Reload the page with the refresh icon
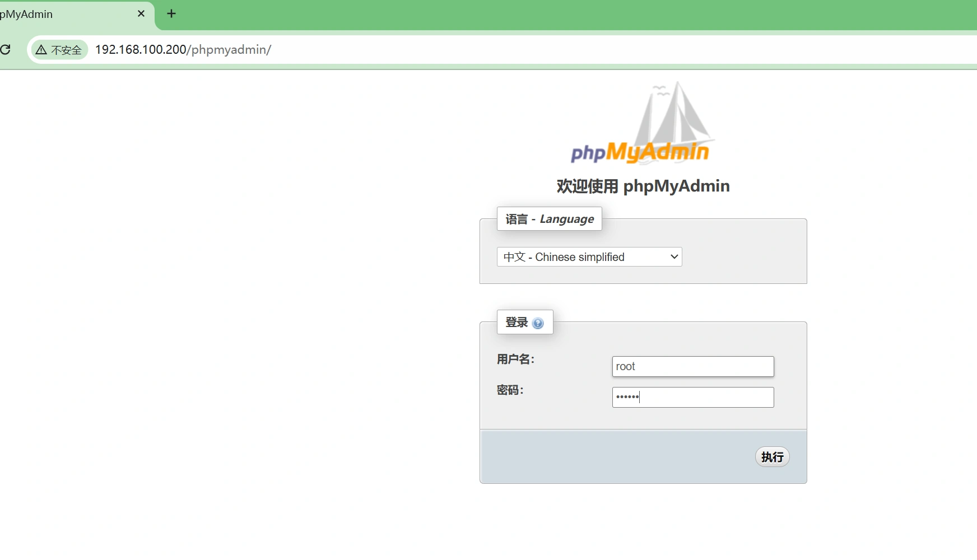 click(x=6, y=50)
